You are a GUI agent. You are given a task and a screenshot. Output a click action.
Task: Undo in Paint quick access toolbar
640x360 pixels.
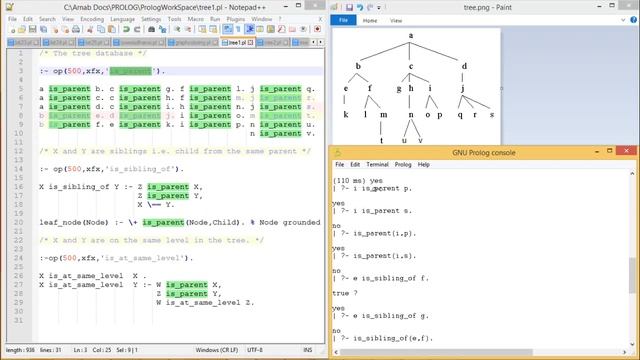[x=360, y=7]
